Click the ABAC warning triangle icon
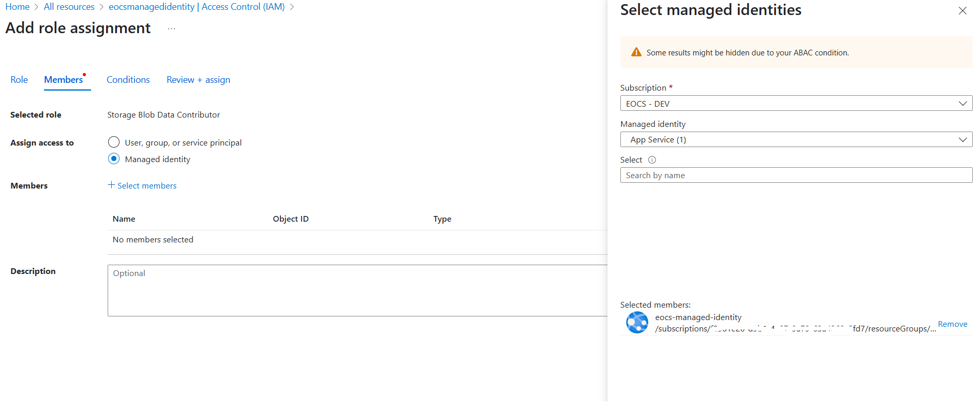 tap(636, 52)
